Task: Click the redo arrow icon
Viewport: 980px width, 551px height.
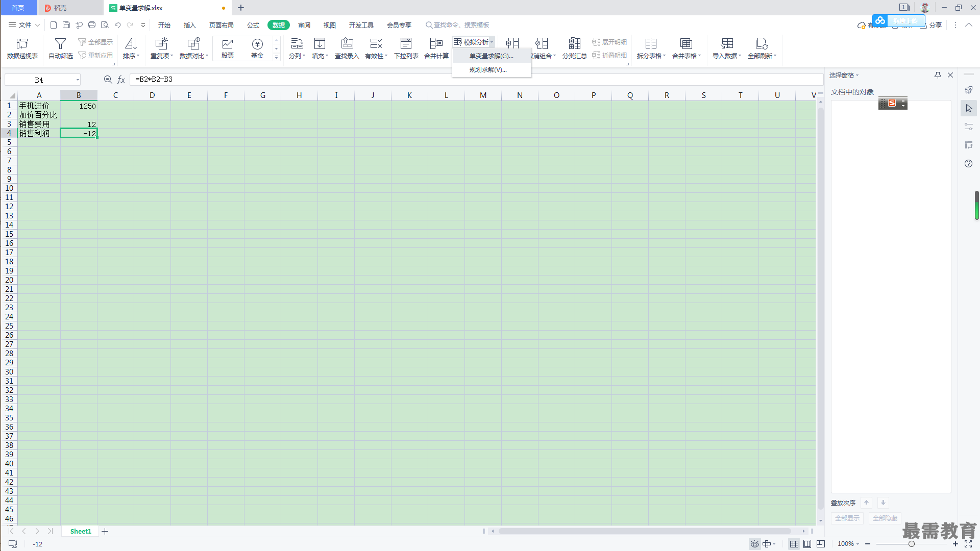Action: point(130,25)
